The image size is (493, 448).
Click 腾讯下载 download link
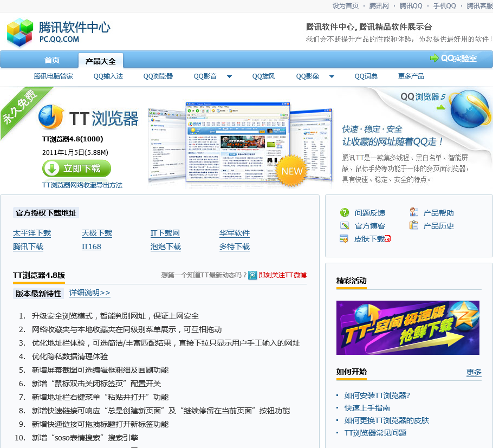pos(28,246)
